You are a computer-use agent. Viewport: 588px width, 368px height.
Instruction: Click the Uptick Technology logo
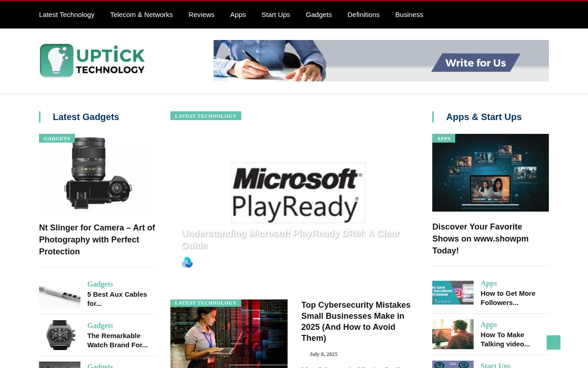[92, 61]
